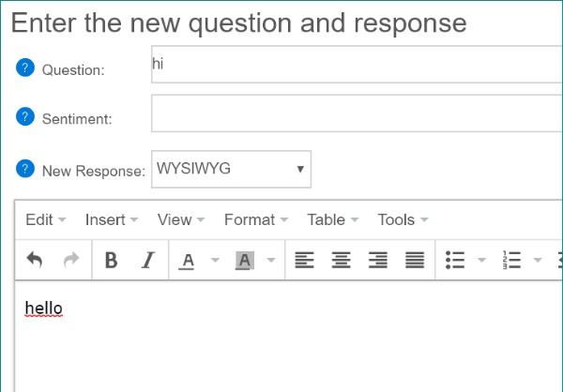Insert a numbered list
The width and height of the screenshot is (563, 392).
pyautogui.click(x=511, y=260)
